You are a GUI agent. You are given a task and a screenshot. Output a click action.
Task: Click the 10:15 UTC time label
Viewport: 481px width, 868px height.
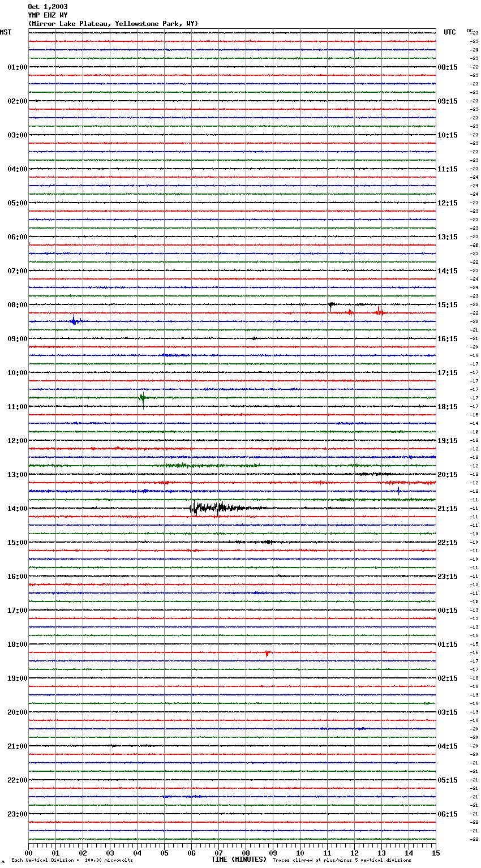[x=448, y=135]
